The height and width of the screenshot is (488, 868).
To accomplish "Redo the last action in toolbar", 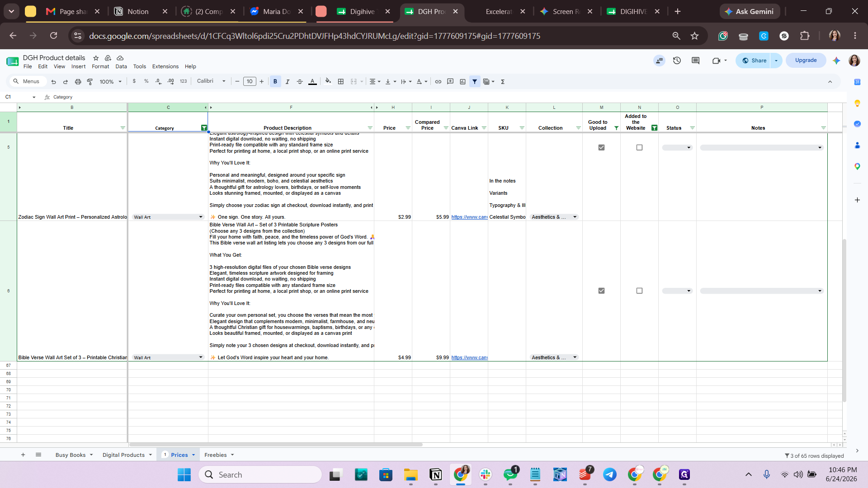I will [66, 82].
